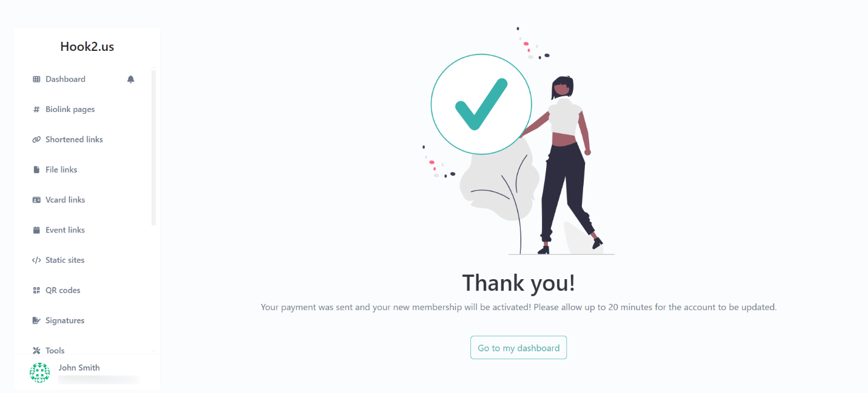Viewport: 868px width, 393px height.
Task: Click the John Smith profile avatar
Action: (39, 372)
